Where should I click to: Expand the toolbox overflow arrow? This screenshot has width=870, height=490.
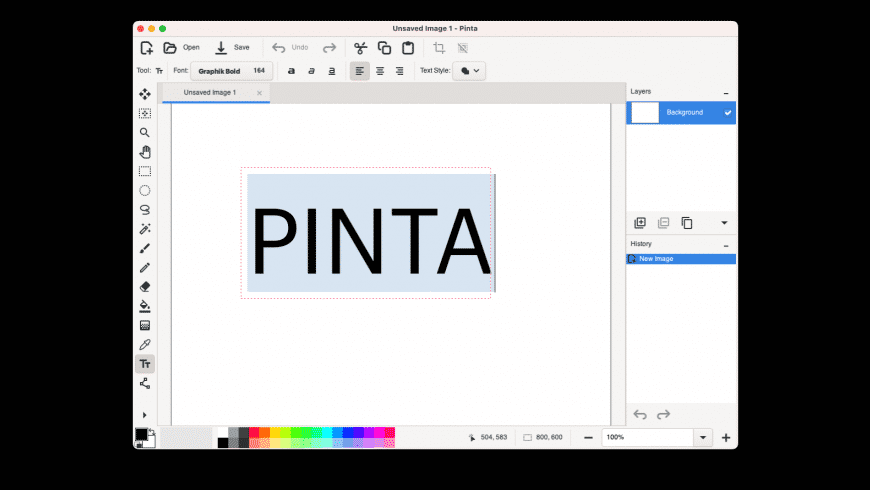point(145,415)
